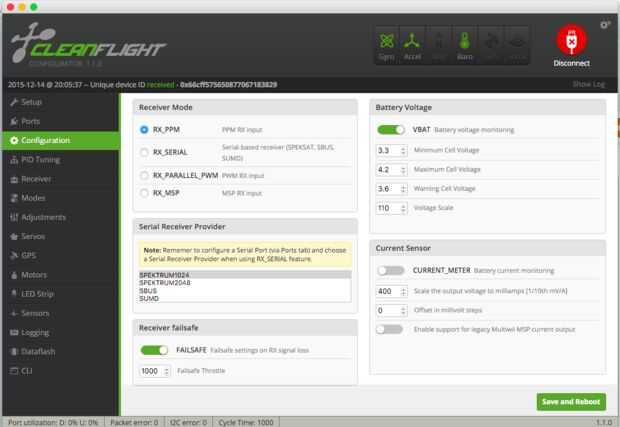This screenshot has height=427, width=620.
Task: Disable the FAILSAFE switch
Action: 154,350
